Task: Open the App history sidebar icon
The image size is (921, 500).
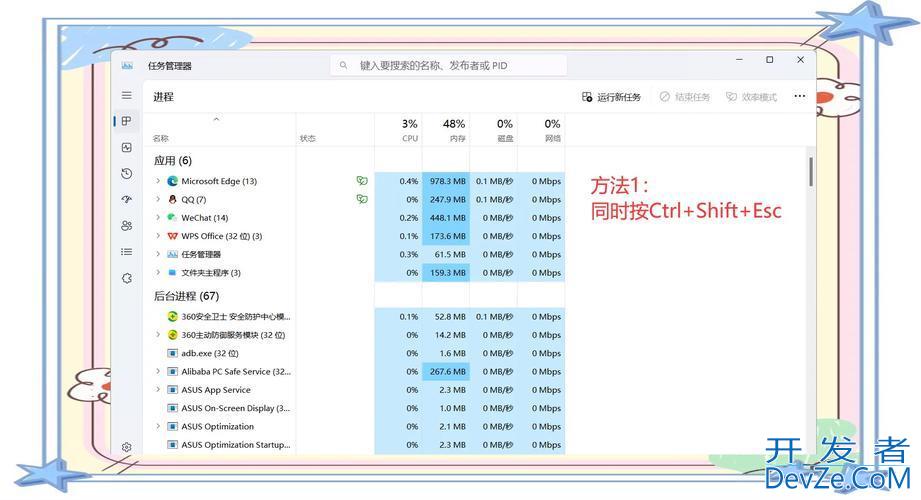Action: click(x=126, y=173)
